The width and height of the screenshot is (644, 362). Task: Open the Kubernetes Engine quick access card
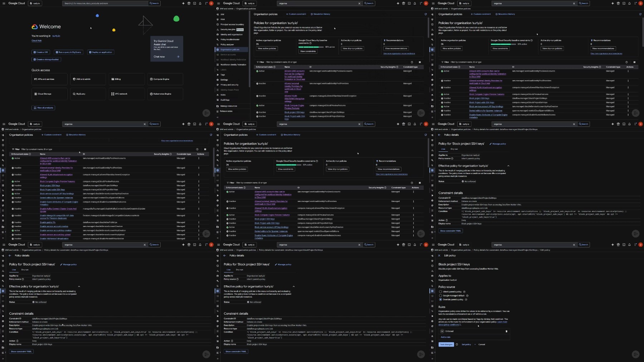pyautogui.click(x=165, y=94)
